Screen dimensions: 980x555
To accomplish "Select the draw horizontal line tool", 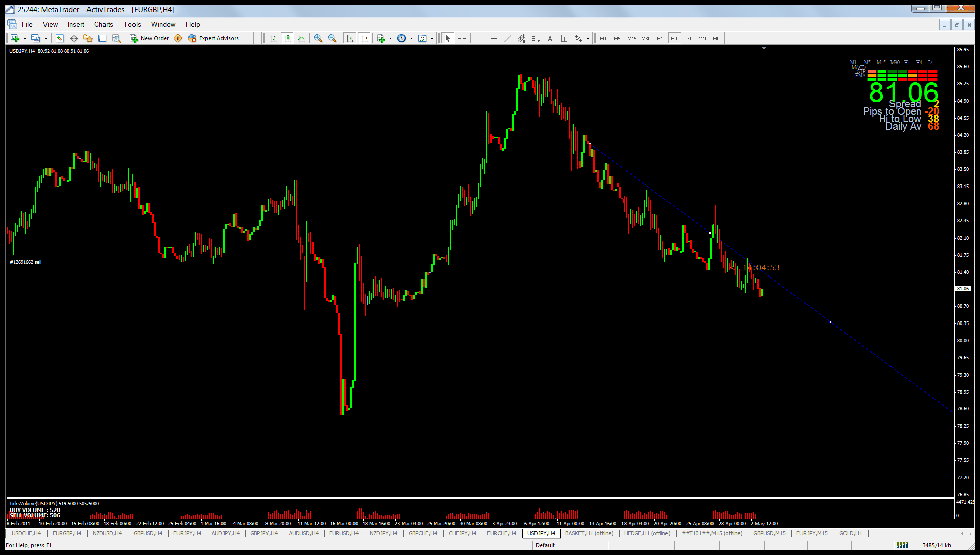I will tap(493, 38).
